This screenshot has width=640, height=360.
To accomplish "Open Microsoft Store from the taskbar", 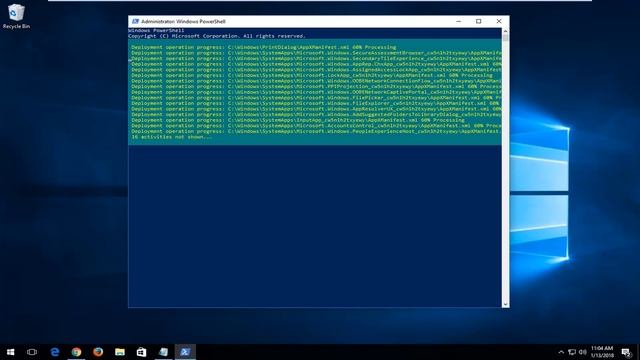I will pos(141,352).
